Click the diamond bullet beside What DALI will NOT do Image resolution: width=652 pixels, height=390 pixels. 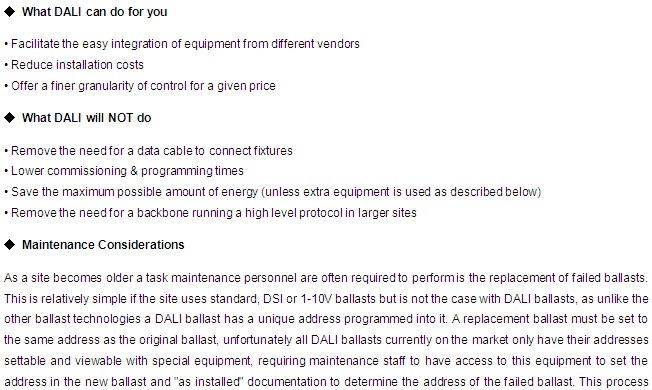click(x=9, y=118)
